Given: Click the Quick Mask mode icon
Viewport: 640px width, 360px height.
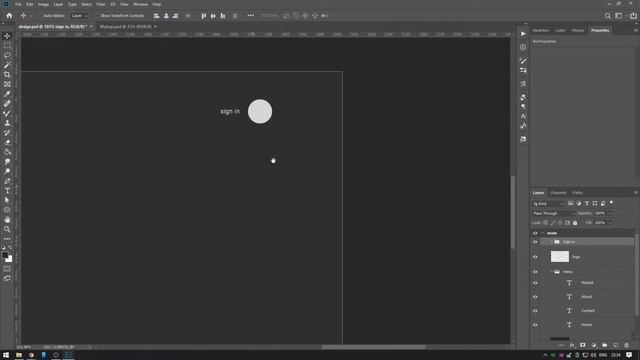Looking at the screenshot, I should [x=7, y=269].
